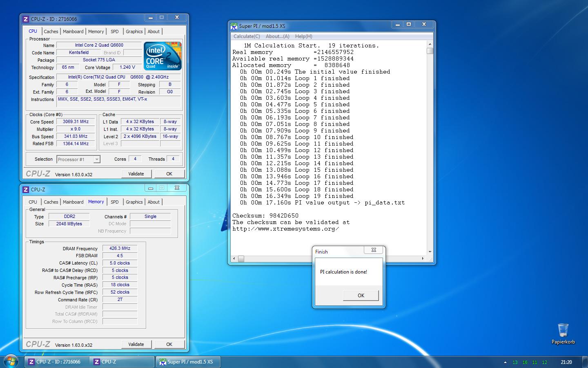This screenshot has height=368, width=588.
Task: Close the CPU-Z Memory window
Action: pyautogui.click(x=177, y=188)
